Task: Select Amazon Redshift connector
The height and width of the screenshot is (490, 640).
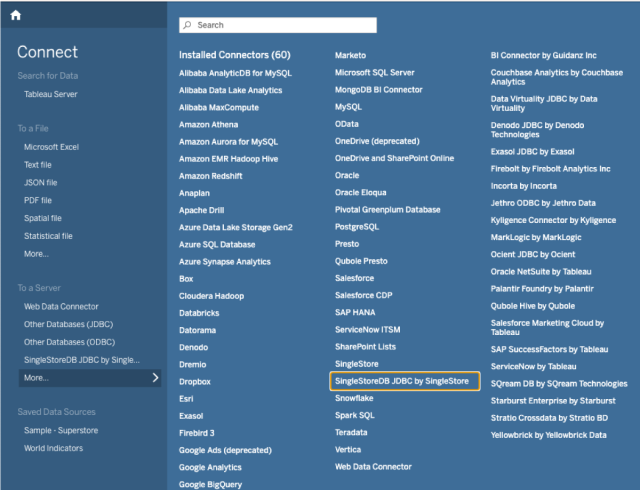Action: click(x=211, y=176)
